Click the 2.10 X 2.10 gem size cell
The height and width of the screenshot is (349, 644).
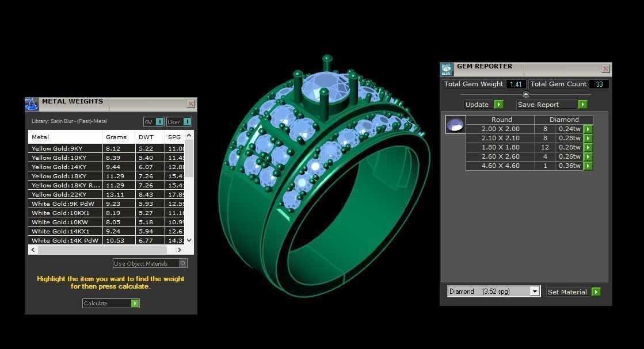[x=500, y=138]
